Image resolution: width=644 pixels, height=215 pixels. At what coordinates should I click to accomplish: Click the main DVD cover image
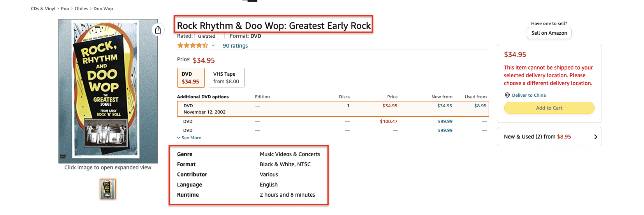click(x=108, y=91)
